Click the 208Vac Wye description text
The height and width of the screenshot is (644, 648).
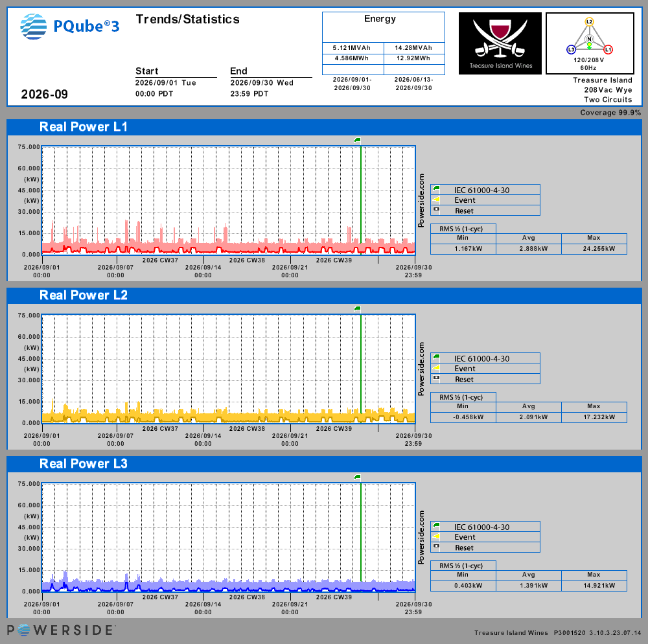(608, 90)
